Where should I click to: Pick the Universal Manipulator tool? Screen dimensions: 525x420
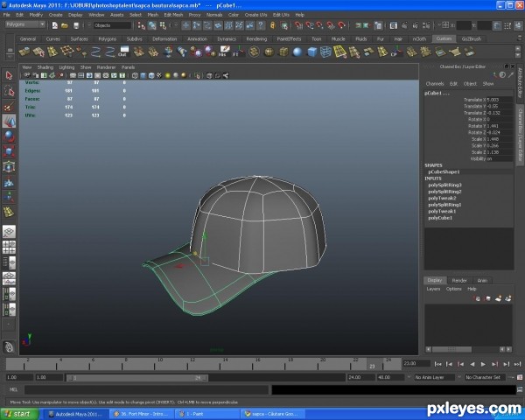(x=9, y=166)
